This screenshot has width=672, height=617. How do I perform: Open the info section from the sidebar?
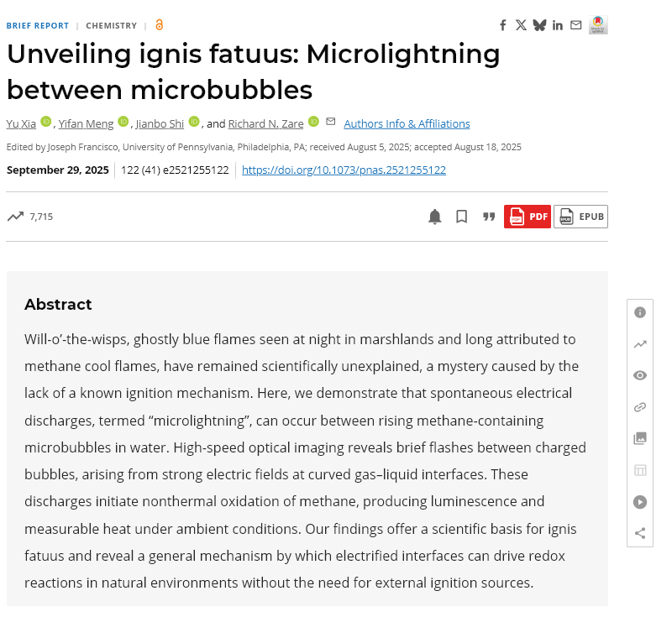click(640, 312)
